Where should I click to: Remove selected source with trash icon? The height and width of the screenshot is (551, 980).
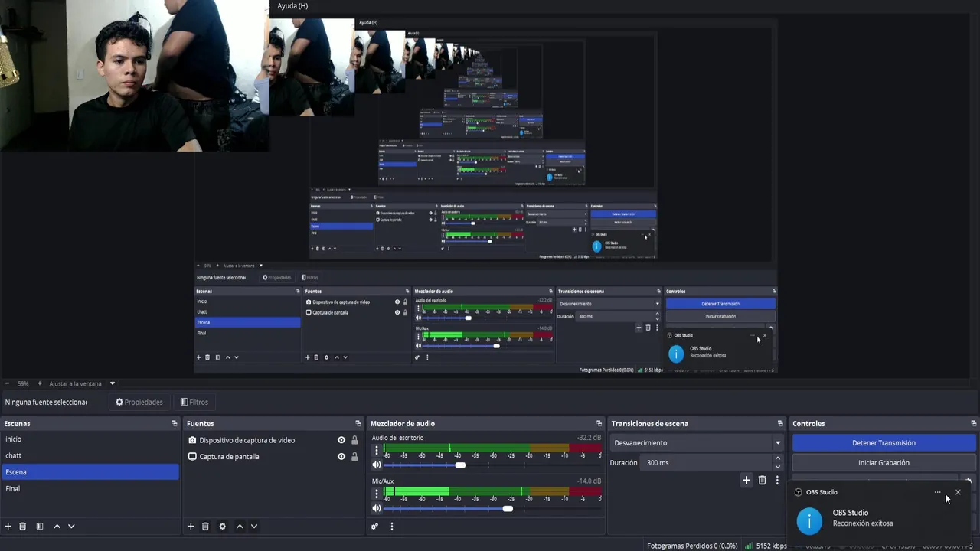[x=205, y=527]
